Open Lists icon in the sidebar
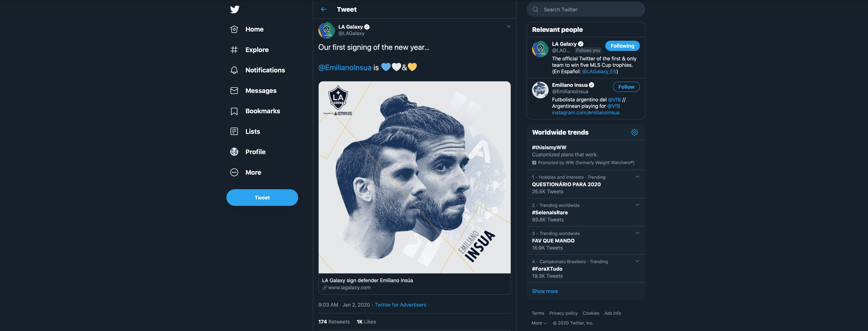This screenshot has height=331, width=868. pyautogui.click(x=234, y=131)
